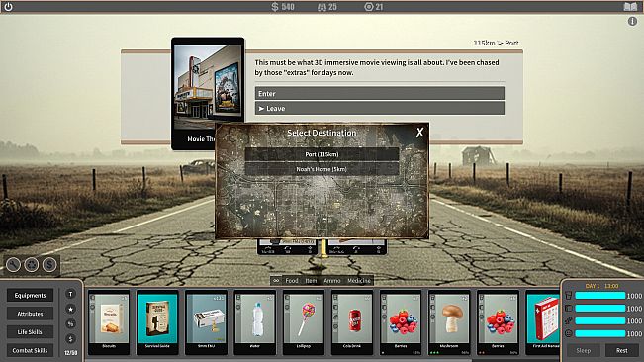This screenshot has height=362, width=644.
Task: Select the Leave option
Action: 380,109
